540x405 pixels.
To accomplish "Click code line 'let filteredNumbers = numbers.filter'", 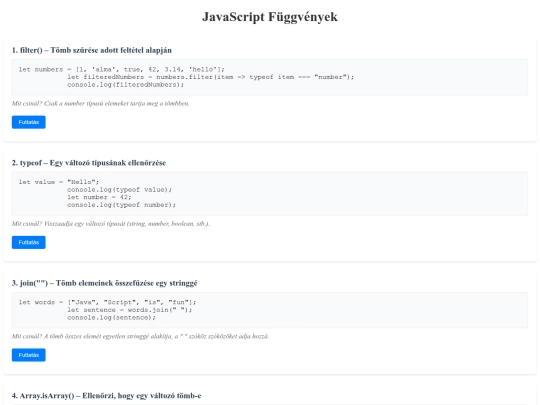I will 210,77.
